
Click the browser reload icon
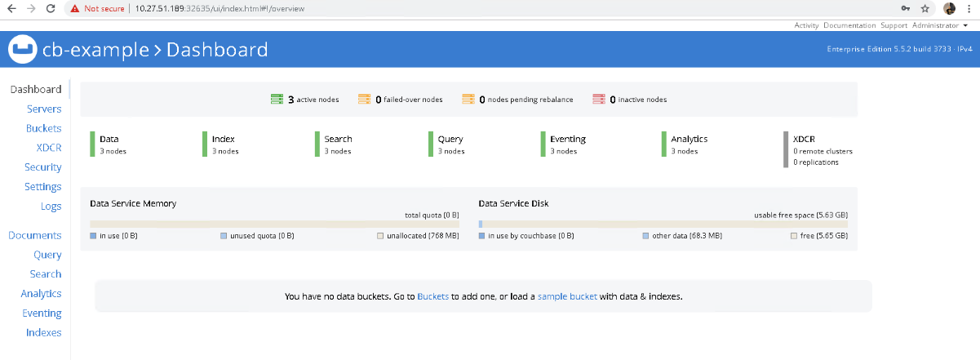(51, 8)
